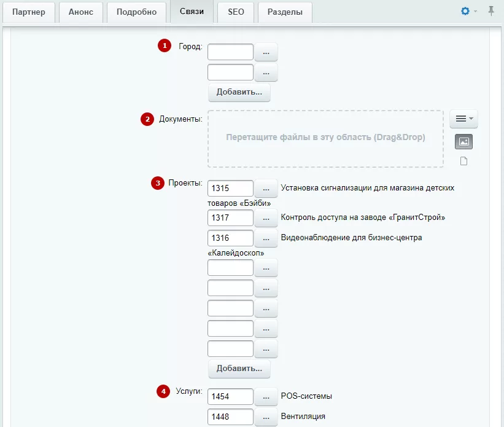Click the Drag&Drop file drop area
Viewport: 504px width, 427px height.
[325, 139]
